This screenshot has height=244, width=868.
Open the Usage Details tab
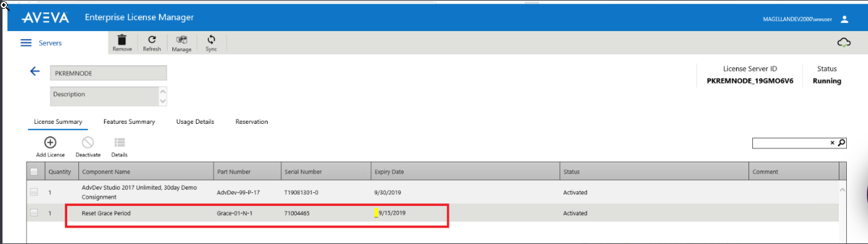click(195, 122)
